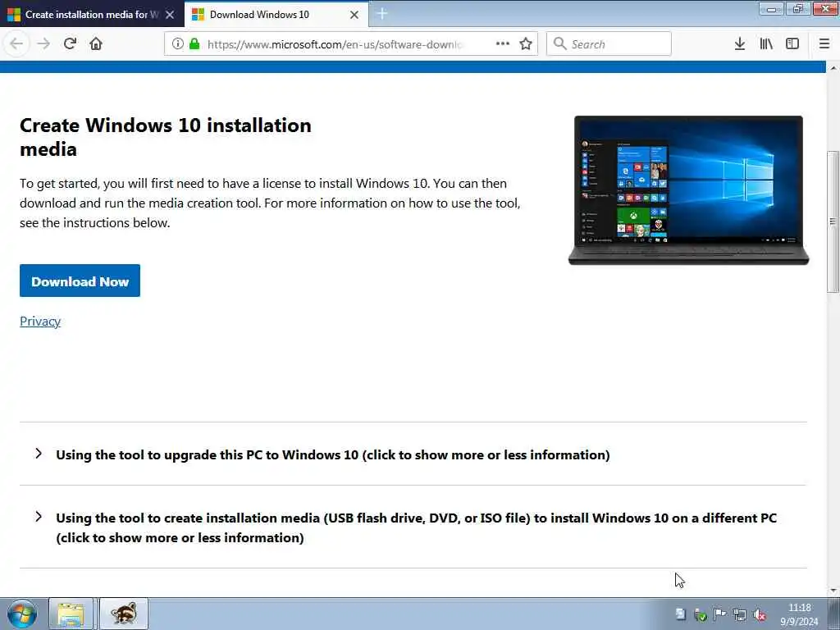Viewport: 840px width, 630px height.
Task: Switch to Create installation media tab
Action: [x=91, y=15]
